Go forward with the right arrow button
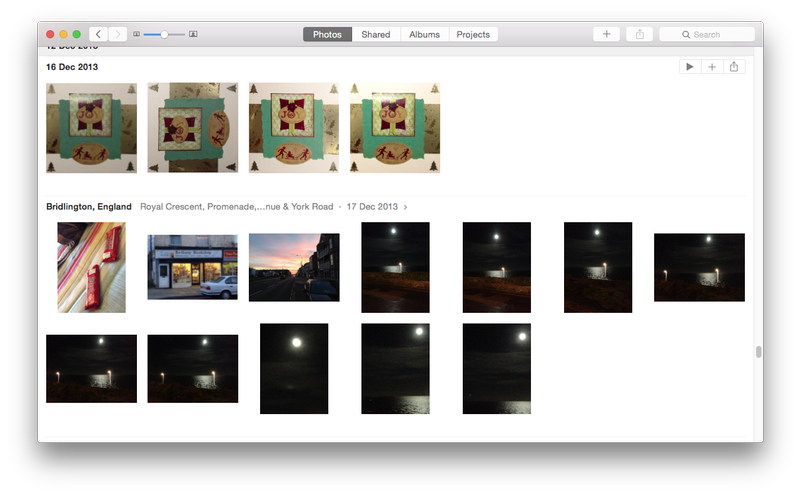This screenshot has height=495, width=800. click(117, 34)
